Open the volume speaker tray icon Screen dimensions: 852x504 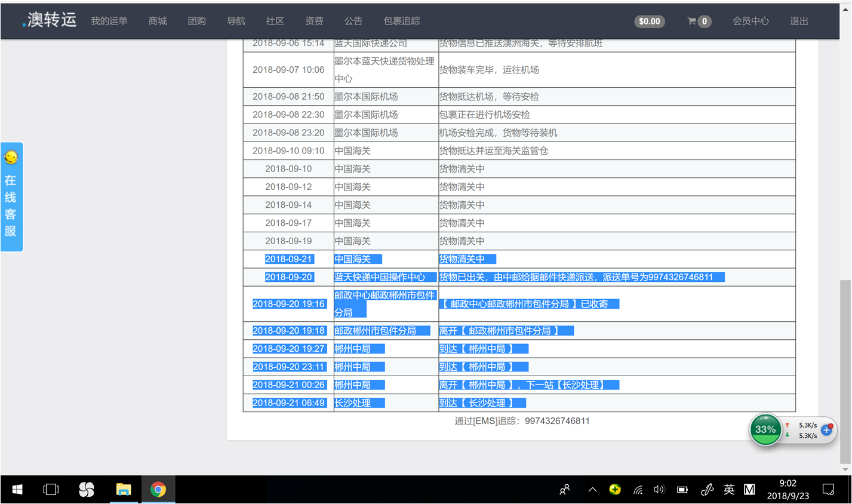click(659, 490)
